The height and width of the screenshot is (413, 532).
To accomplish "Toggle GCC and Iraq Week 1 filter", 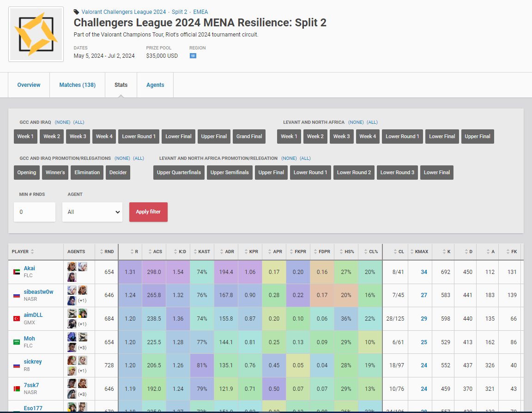I will (25, 136).
